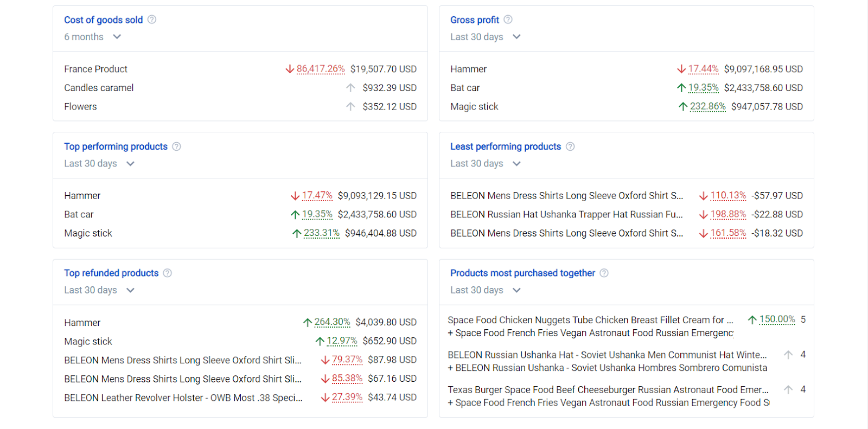
Task: Click red down arrow next to France Product percentage
Action: pyautogui.click(x=290, y=69)
